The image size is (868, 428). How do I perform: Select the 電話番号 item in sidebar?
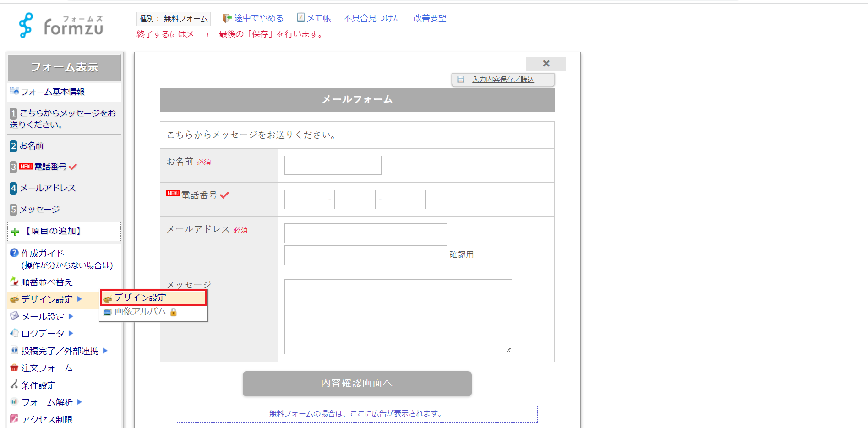50,167
